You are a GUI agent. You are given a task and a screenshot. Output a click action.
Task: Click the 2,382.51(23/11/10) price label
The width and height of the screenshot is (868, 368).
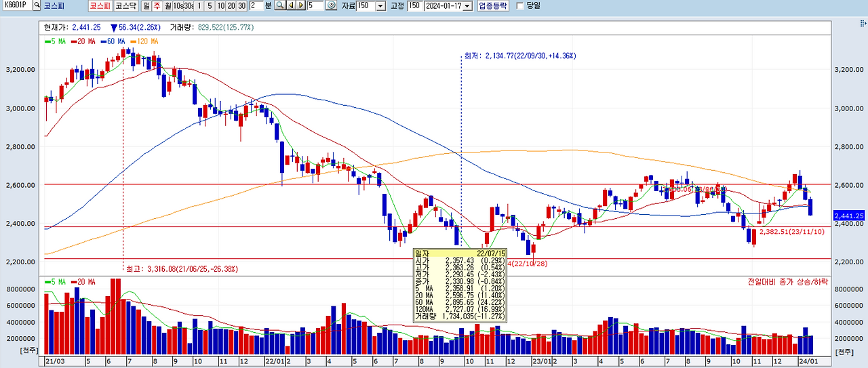pyautogui.click(x=792, y=231)
